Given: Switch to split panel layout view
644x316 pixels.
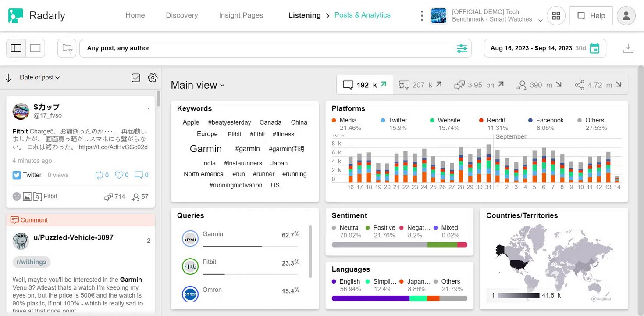Looking at the screenshot, I should coord(16,48).
